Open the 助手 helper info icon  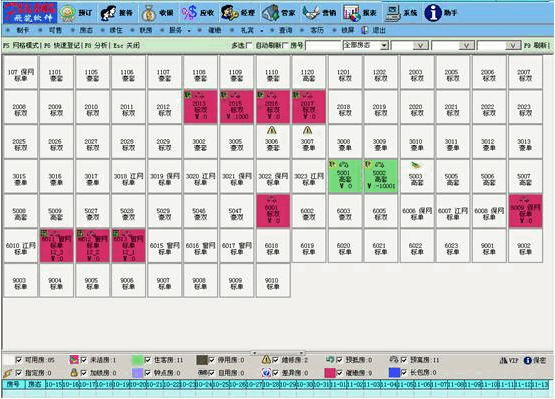click(433, 13)
